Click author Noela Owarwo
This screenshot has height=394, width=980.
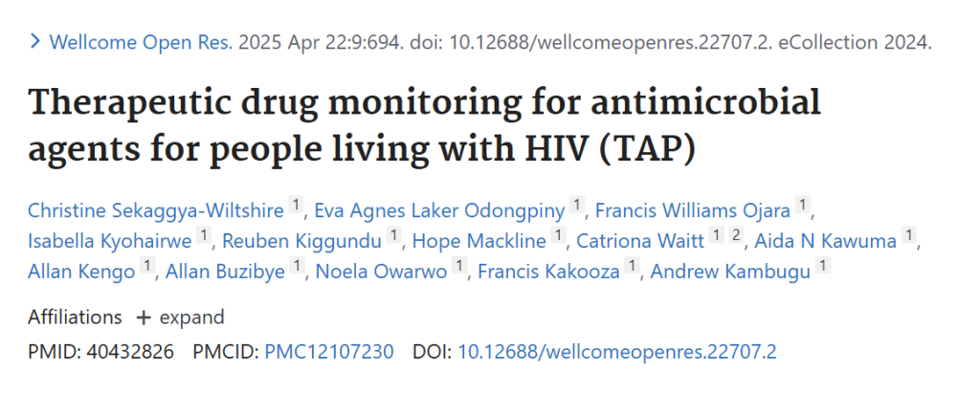click(x=381, y=272)
